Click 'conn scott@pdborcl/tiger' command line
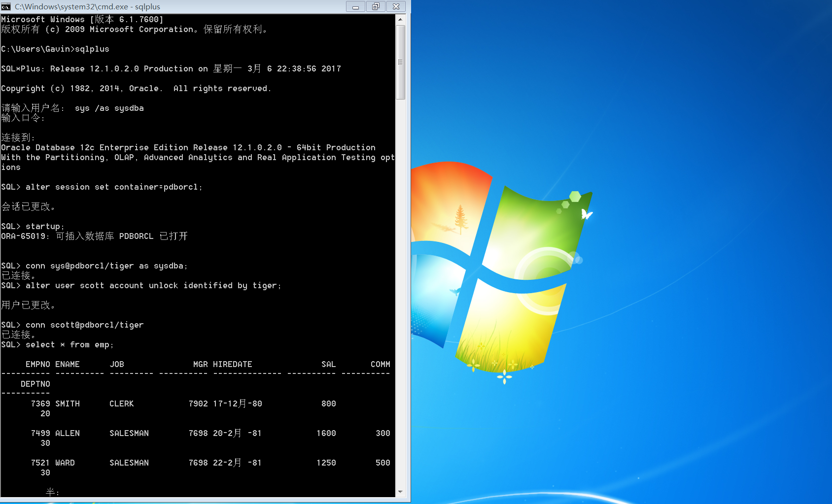The height and width of the screenshot is (504, 832). point(72,325)
